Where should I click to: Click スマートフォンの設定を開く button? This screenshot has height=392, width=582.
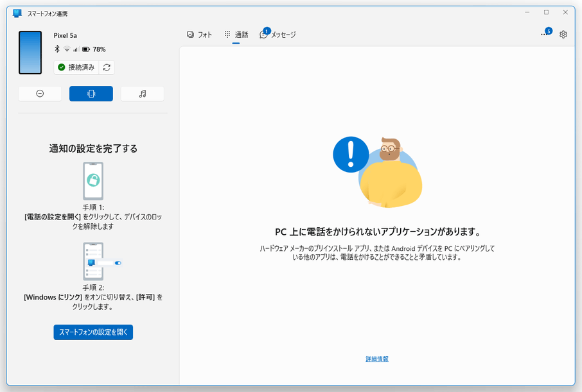(93, 332)
